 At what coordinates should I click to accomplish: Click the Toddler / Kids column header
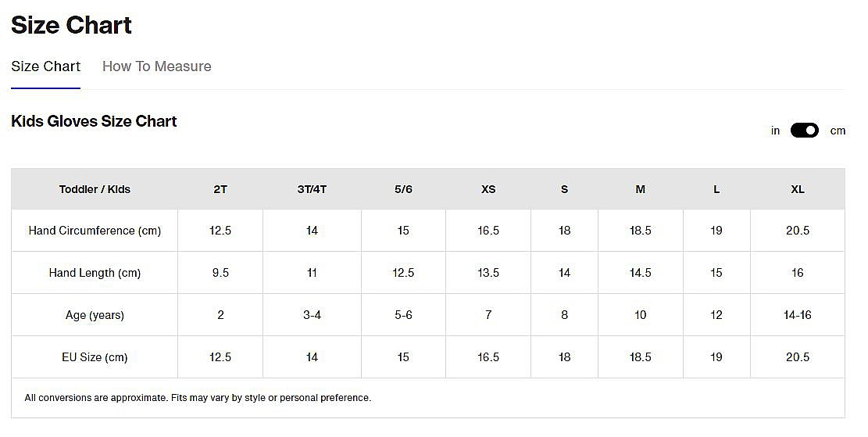coord(95,189)
